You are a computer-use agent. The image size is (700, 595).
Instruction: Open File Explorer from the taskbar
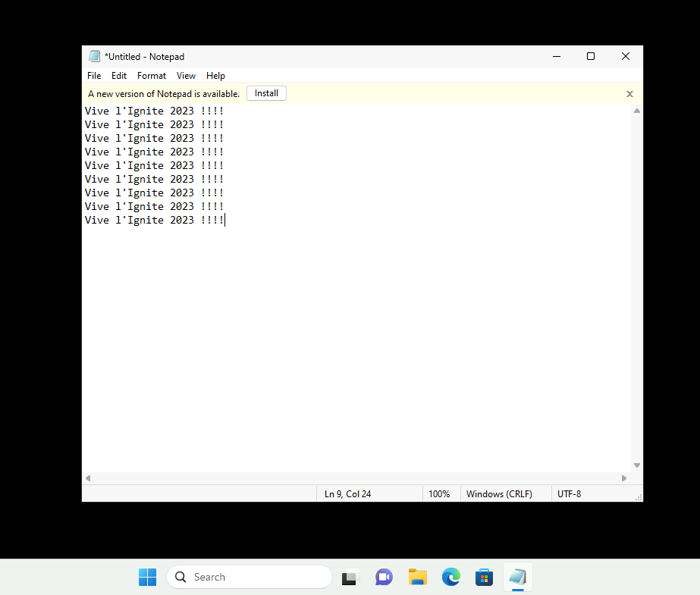[x=417, y=577]
